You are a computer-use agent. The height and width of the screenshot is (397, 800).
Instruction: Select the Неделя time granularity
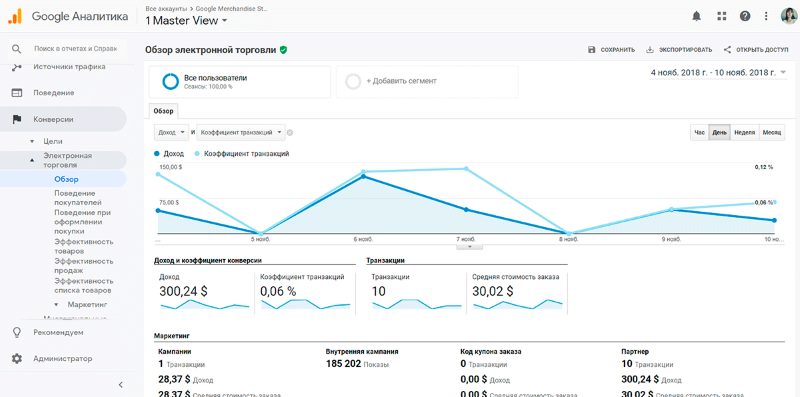coord(744,132)
